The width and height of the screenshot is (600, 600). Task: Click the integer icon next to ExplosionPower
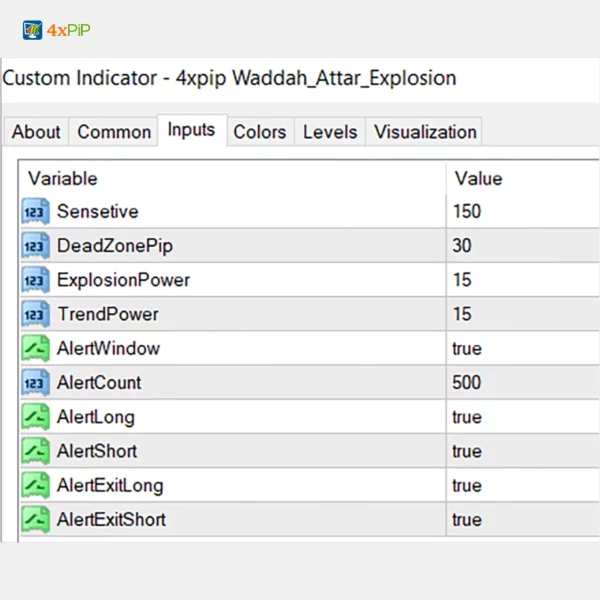pyautogui.click(x=35, y=280)
